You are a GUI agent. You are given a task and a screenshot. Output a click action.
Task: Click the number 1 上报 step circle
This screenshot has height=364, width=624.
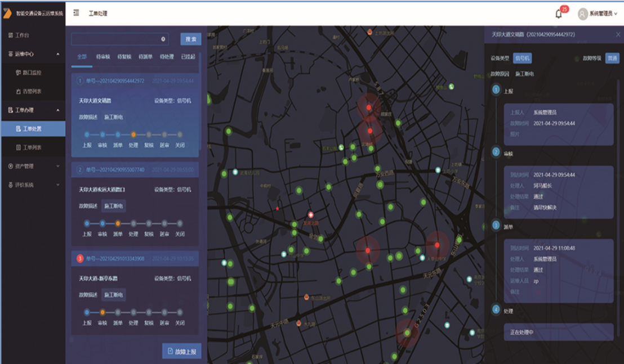(496, 89)
